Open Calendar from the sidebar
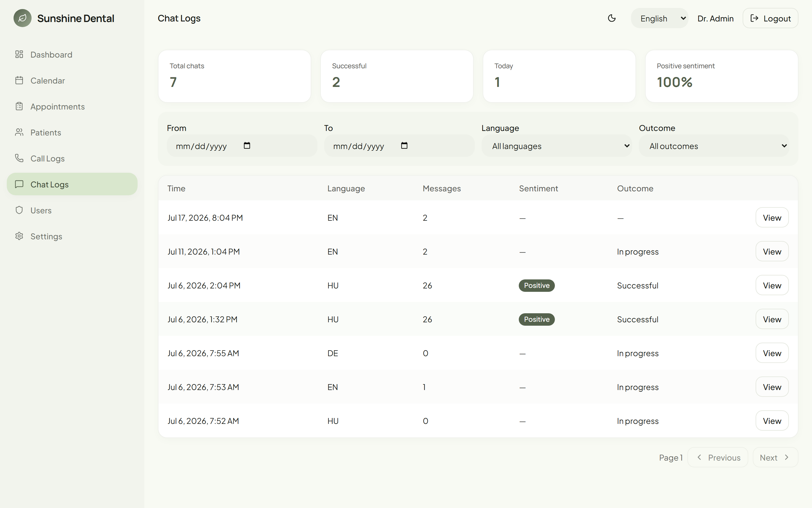The height and width of the screenshot is (508, 812). (x=72, y=80)
